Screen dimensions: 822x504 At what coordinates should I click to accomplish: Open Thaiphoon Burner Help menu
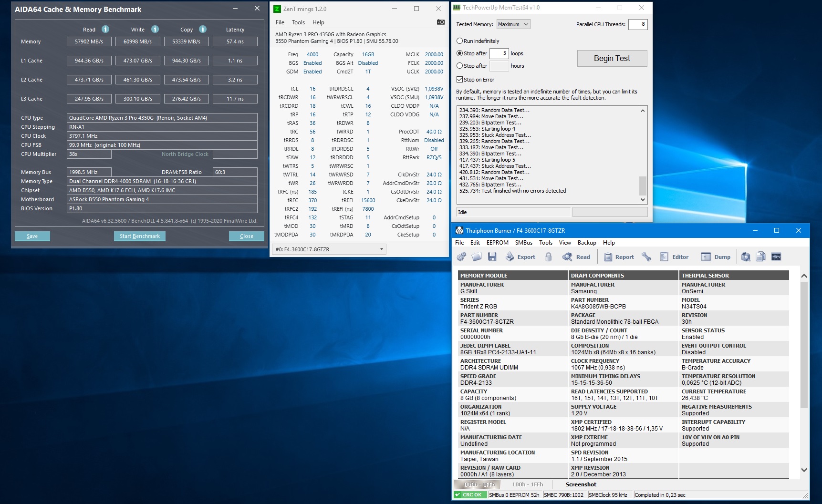(x=609, y=243)
